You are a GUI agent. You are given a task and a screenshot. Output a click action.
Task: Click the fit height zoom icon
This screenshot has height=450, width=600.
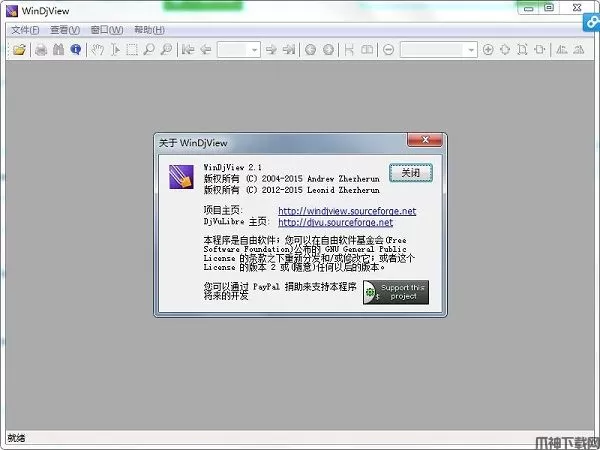[x=522, y=50]
